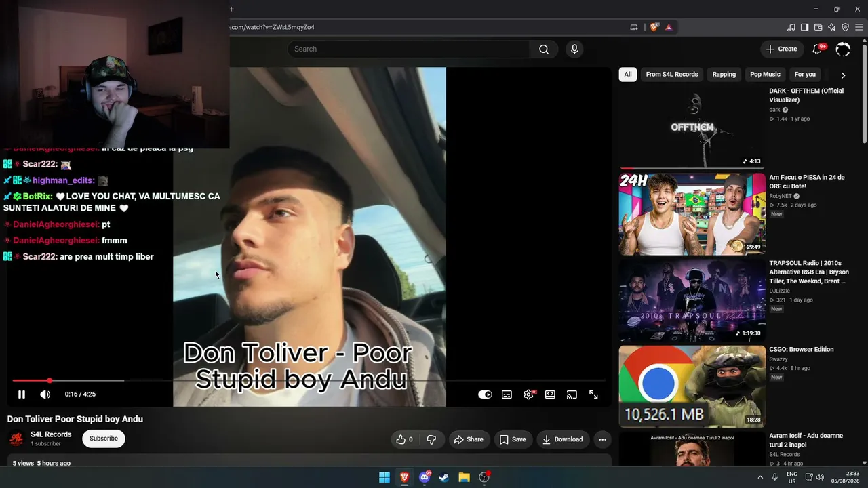Pause the video with the player button
The width and height of the screenshot is (868, 488).
[22, 394]
